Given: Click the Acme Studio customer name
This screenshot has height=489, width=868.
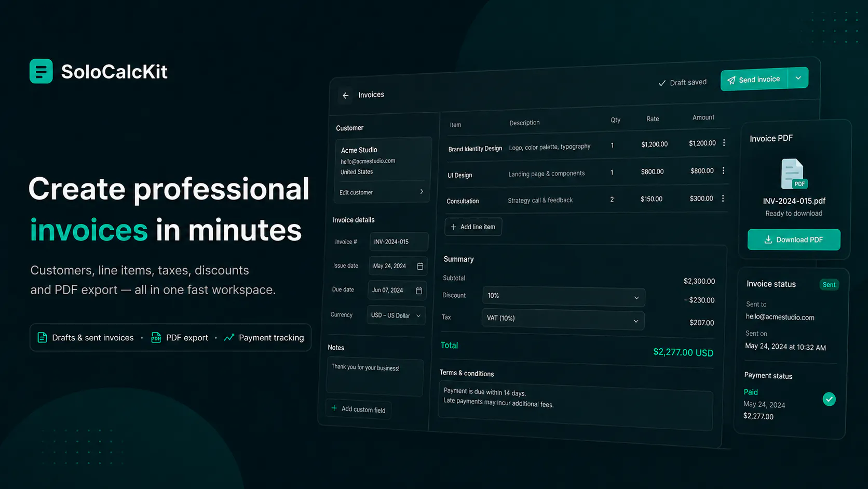Looking at the screenshot, I should pos(359,150).
